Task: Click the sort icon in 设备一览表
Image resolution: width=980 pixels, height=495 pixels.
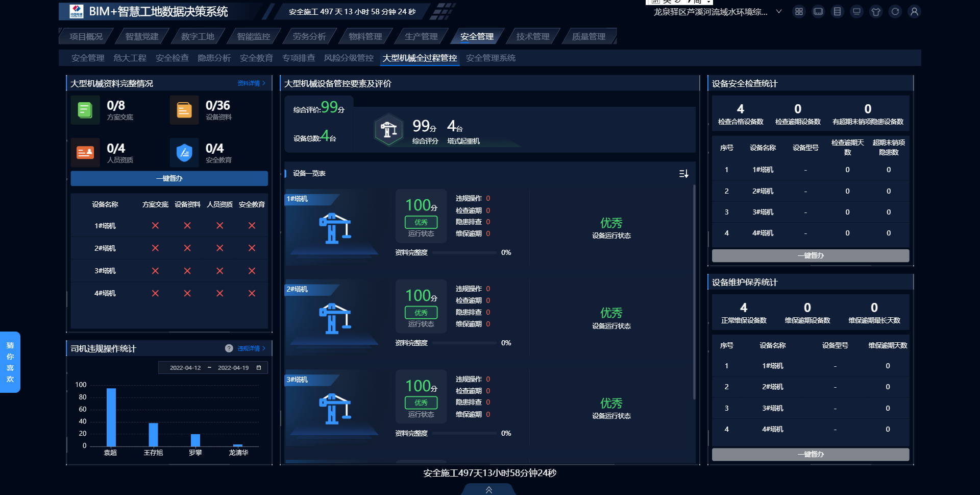Action: [x=684, y=174]
